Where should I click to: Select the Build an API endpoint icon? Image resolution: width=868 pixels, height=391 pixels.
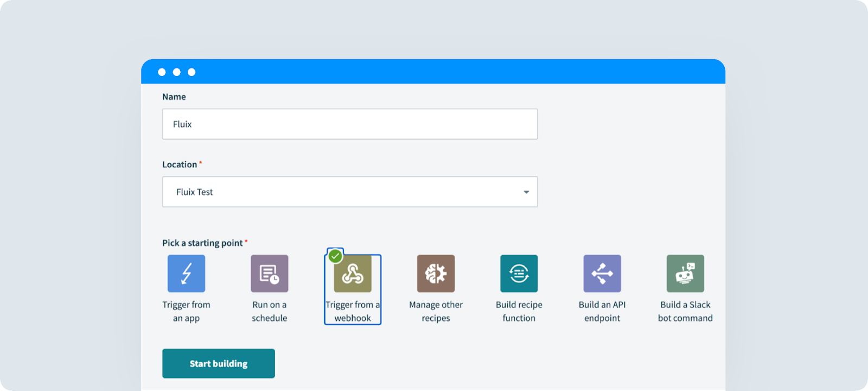(602, 274)
